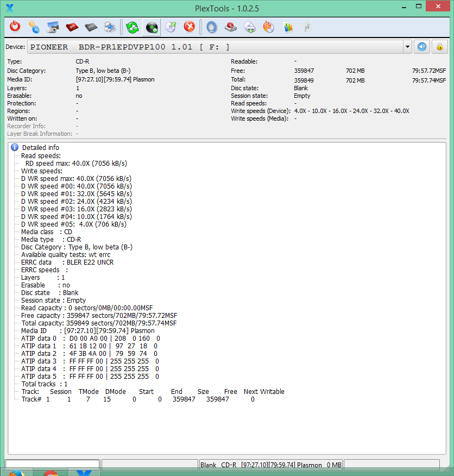Click the status bar 'Blank CD-R' entry
454x476 pixels.
tap(271, 465)
